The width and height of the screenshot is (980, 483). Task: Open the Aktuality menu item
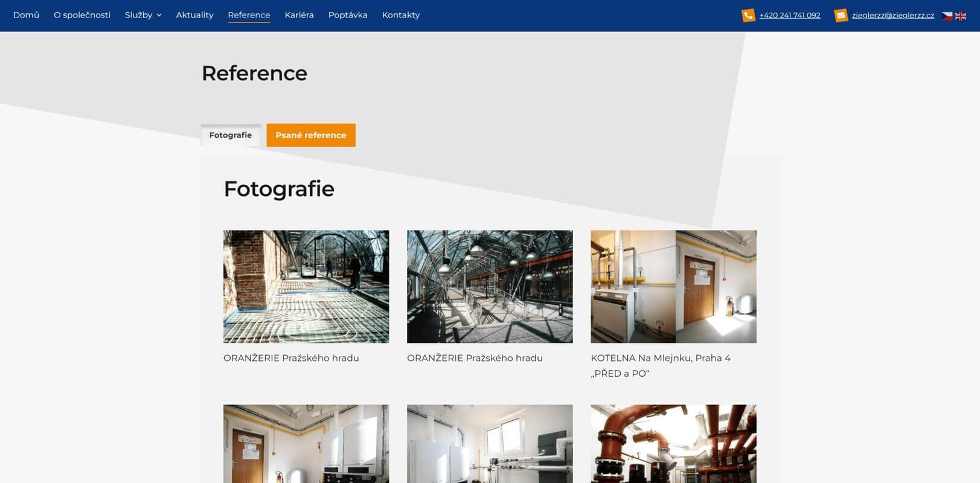point(194,15)
